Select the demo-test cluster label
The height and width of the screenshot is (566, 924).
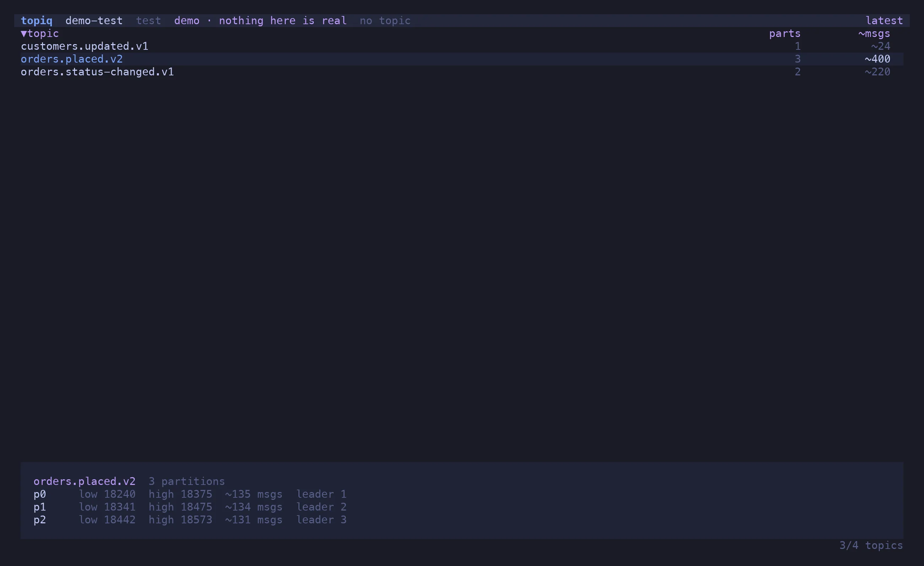(x=94, y=21)
